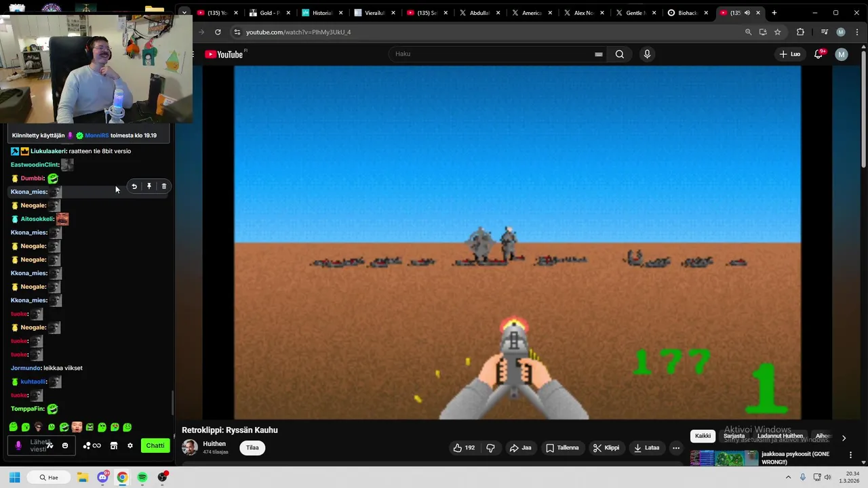Click the Tallenna save button
The width and height of the screenshot is (868, 488).
click(x=562, y=448)
